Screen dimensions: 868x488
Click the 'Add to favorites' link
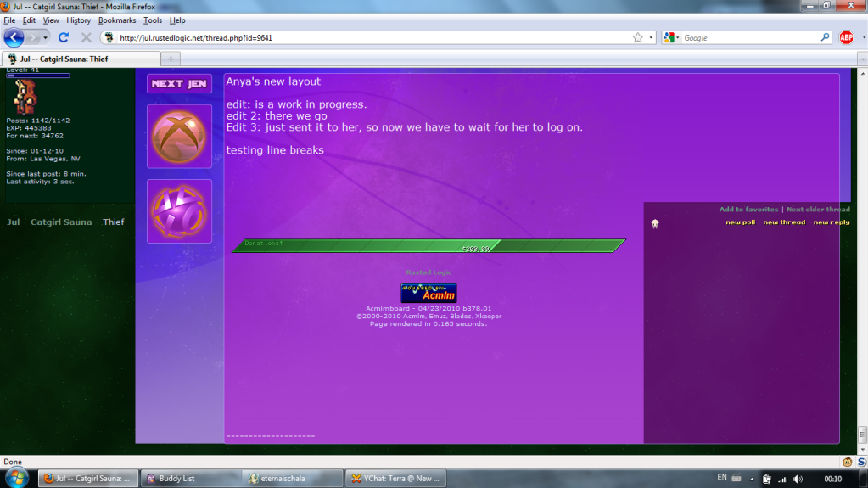[x=748, y=210]
